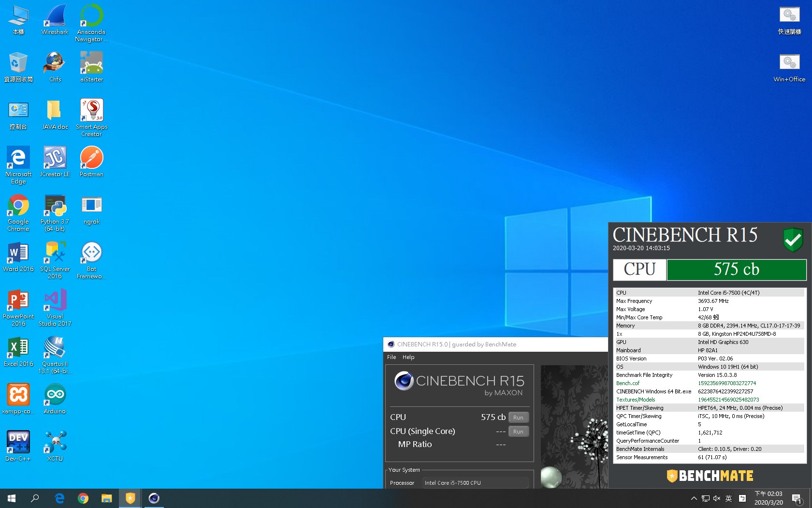The width and height of the screenshot is (812, 508).
Task: Click the Mainboard value HP 82A1
Action: coord(708,350)
